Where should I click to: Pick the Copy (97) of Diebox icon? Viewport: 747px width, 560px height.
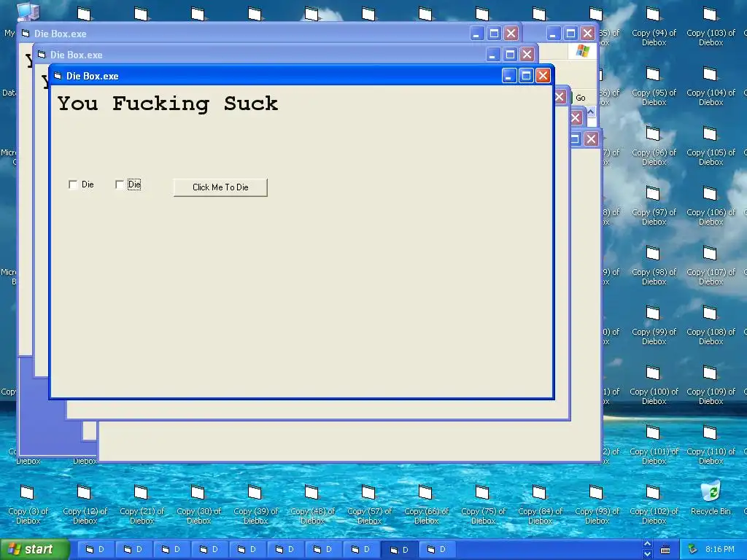click(x=654, y=206)
